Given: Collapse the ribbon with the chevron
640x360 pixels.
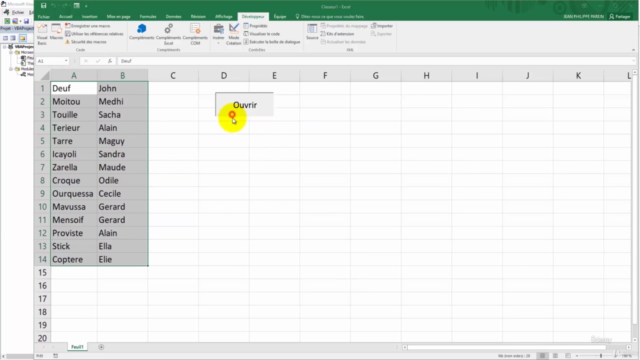Looking at the screenshot, I should click(633, 50).
